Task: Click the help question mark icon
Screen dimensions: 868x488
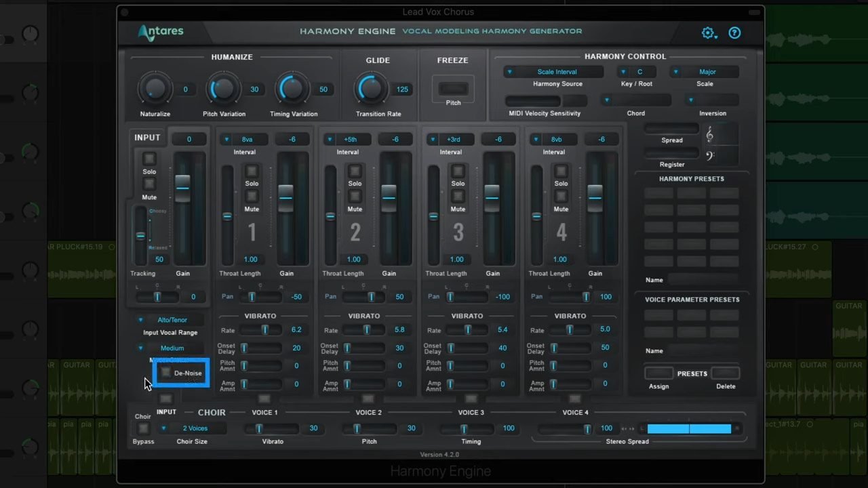Action: tap(734, 33)
